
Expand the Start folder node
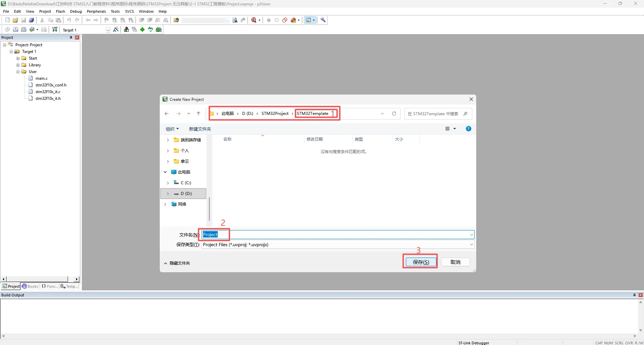click(18, 58)
